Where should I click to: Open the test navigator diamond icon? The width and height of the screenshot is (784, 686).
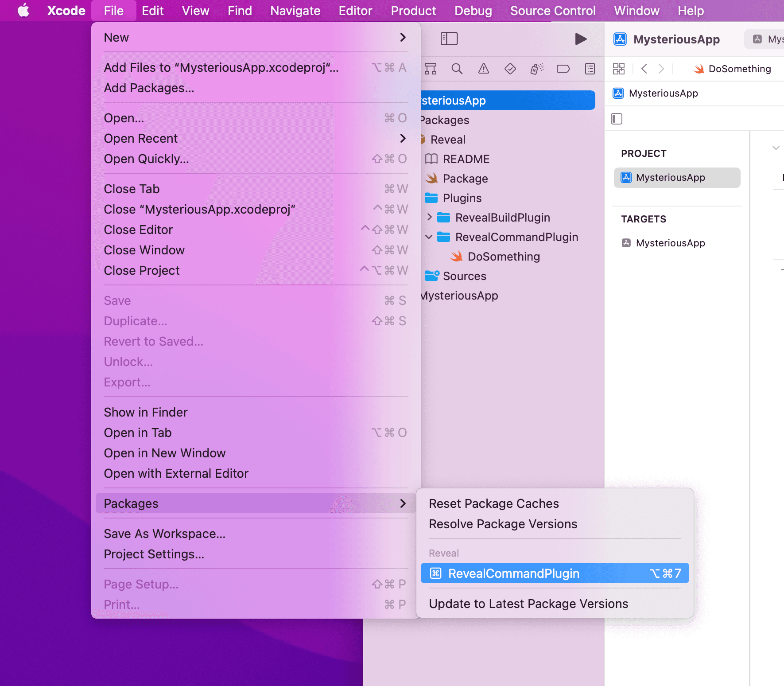coord(510,69)
